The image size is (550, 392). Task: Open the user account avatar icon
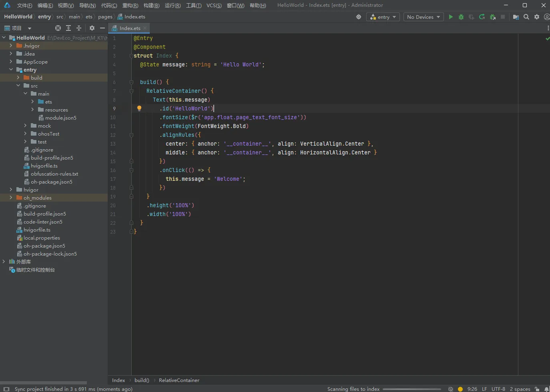(x=547, y=17)
